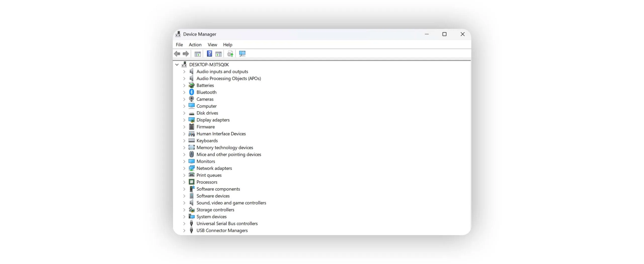644x264 pixels.
Task: Expand the Network adapters category
Action: click(184, 168)
